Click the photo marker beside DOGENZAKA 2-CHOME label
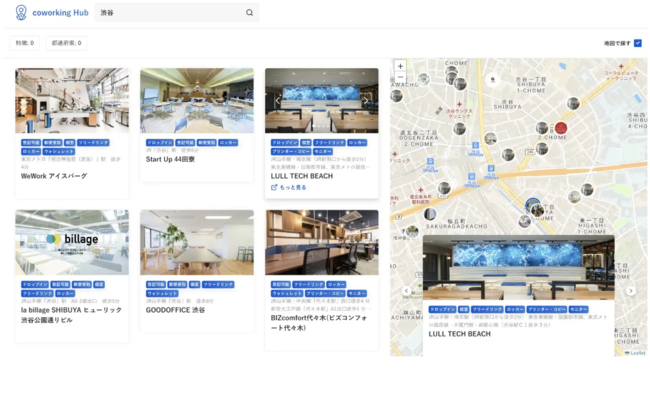 click(x=459, y=129)
